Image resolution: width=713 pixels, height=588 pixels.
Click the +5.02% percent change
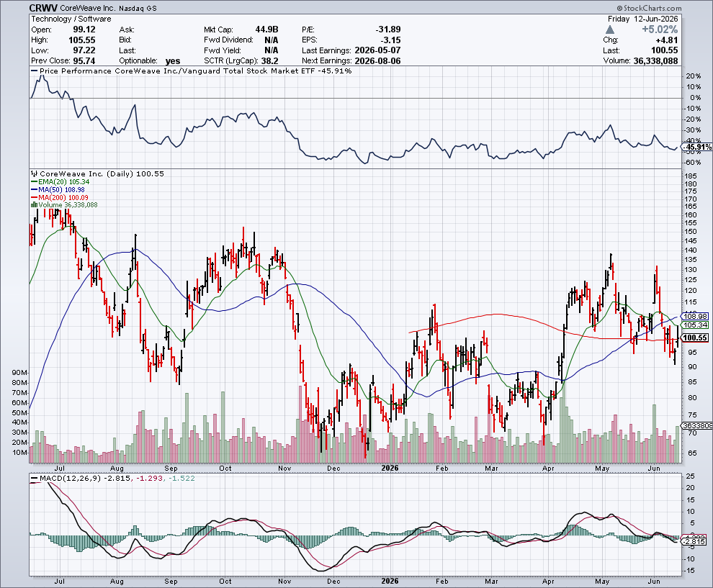pos(660,30)
